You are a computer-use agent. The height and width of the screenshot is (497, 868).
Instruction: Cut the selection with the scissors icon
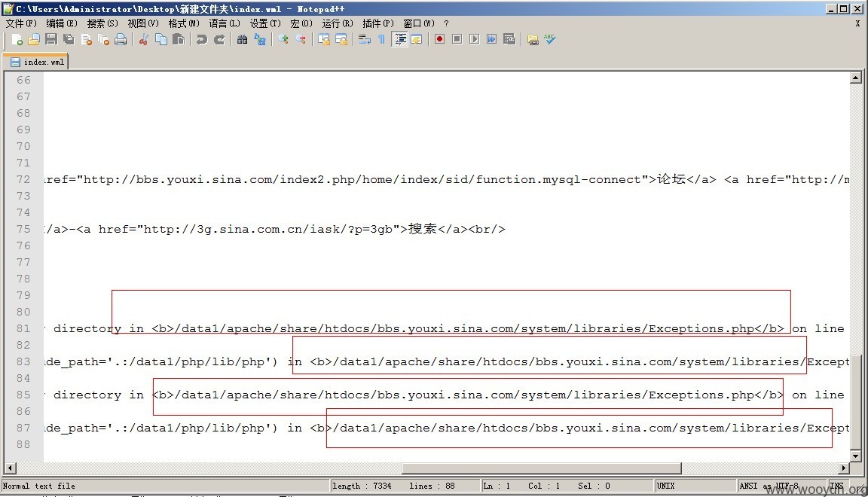point(144,39)
